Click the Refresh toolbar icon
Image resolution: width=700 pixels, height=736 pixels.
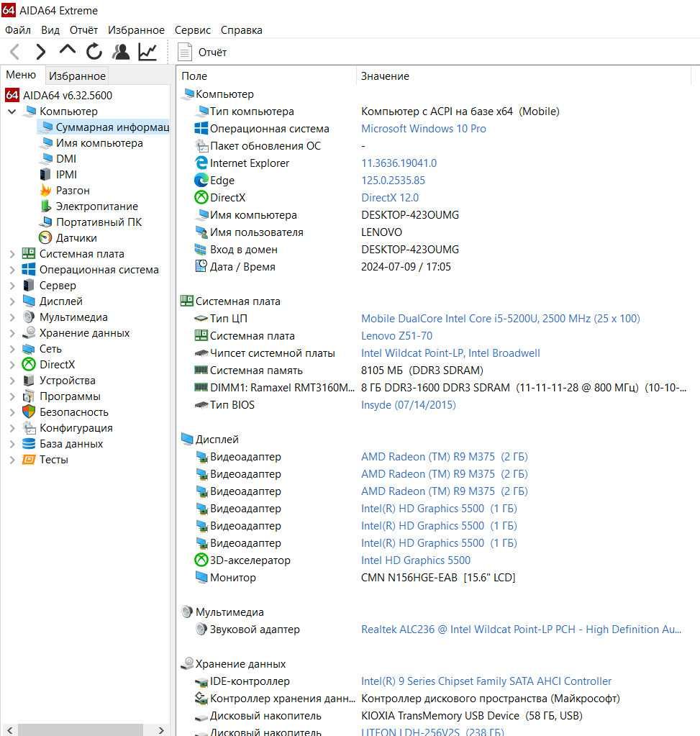tap(94, 52)
